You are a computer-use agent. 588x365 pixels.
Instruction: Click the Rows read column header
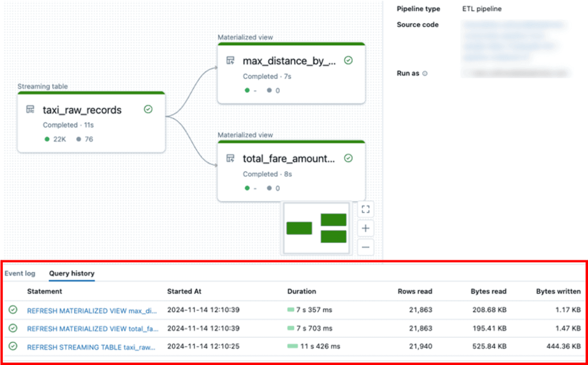[415, 291]
